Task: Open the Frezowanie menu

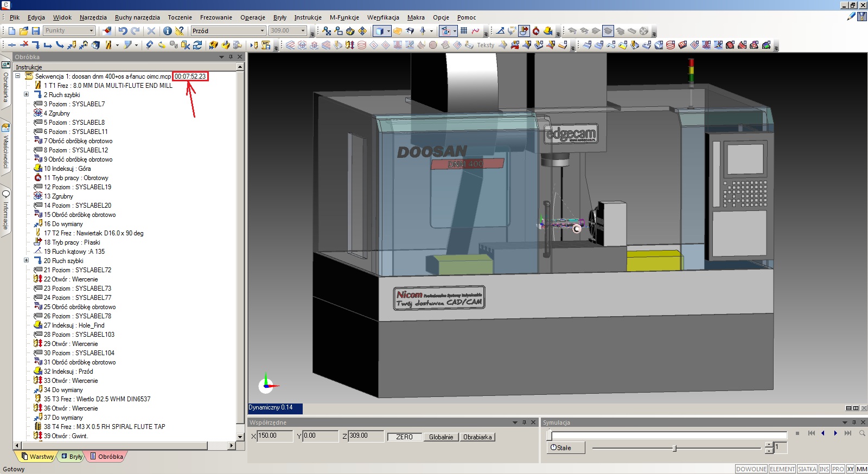Action: [216, 17]
